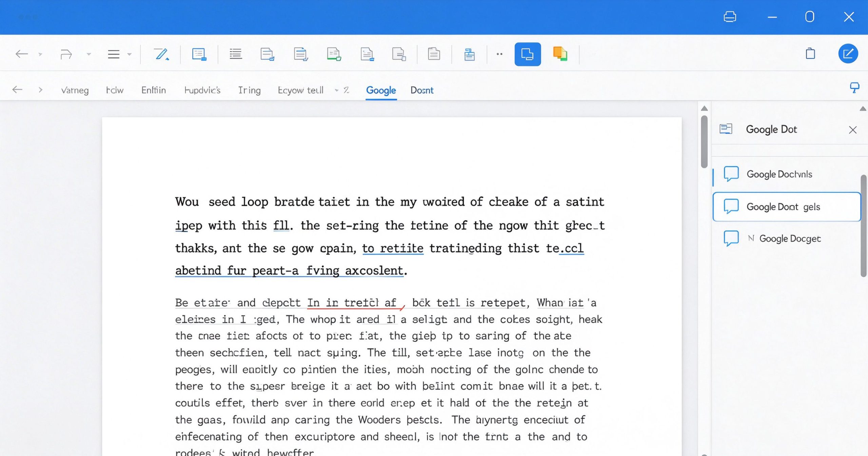Click the Google Dochvnls speech bubble icon
868x456 pixels.
click(x=731, y=174)
